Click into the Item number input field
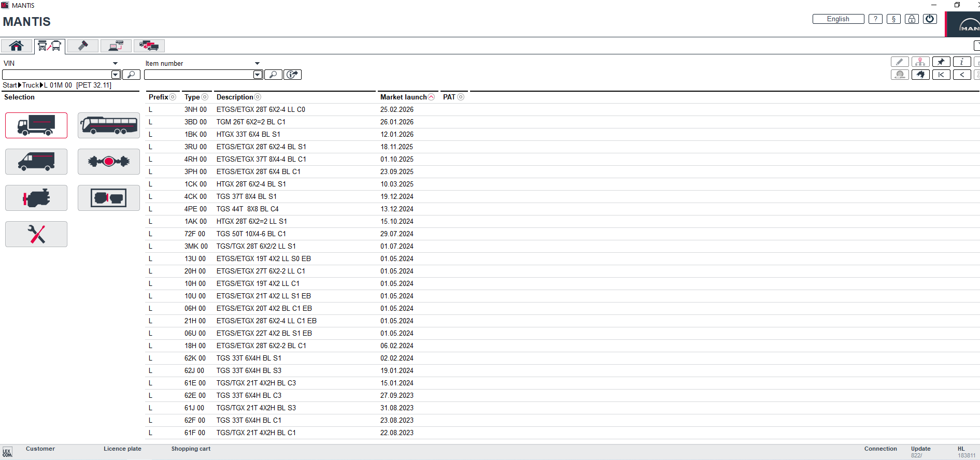The width and height of the screenshot is (980, 460). click(x=199, y=75)
